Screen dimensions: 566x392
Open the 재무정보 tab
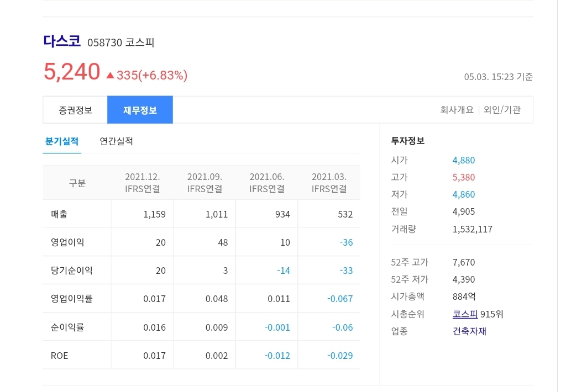[140, 109]
